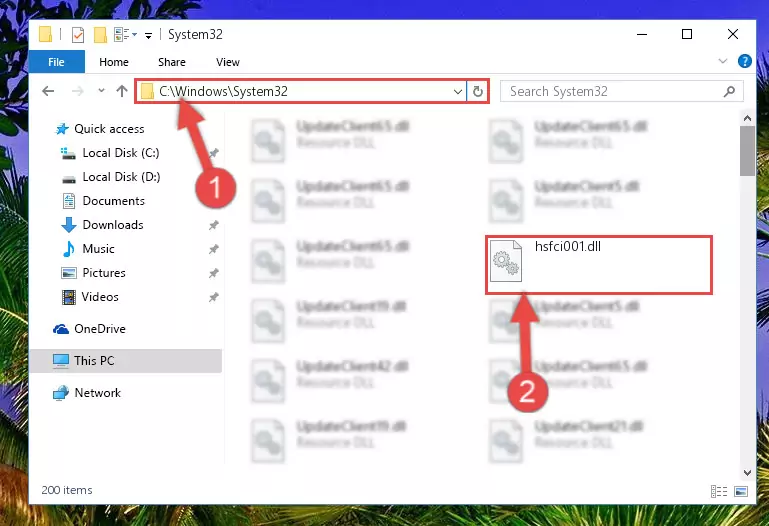Click the Search System32 field
This screenshot has height=526, width=769.
pyautogui.click(x=621, y=91)
